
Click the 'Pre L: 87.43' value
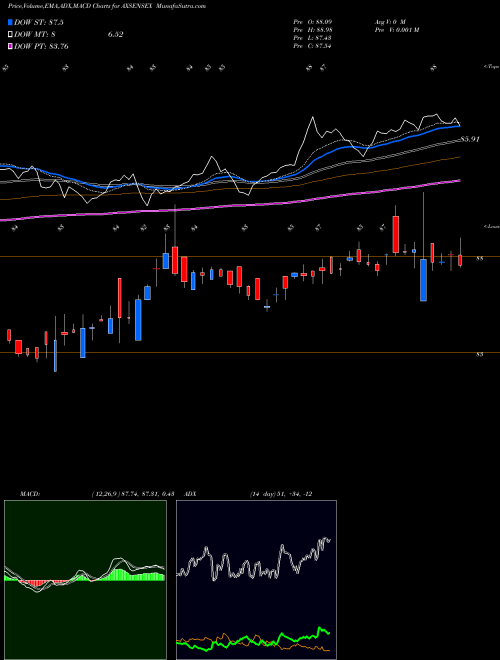(x=312, y=38)
